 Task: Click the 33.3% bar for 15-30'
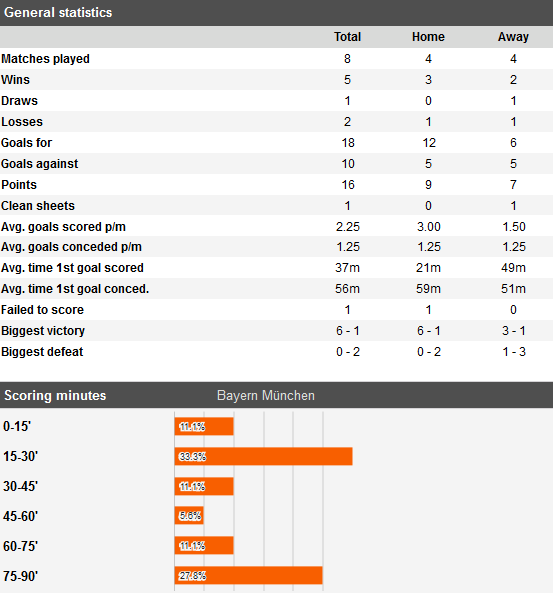264,456
